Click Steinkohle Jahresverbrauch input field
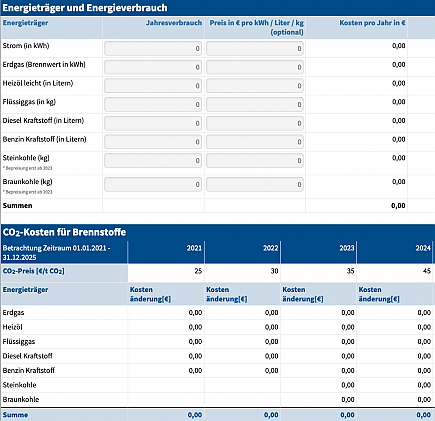 tap(153, 161)
